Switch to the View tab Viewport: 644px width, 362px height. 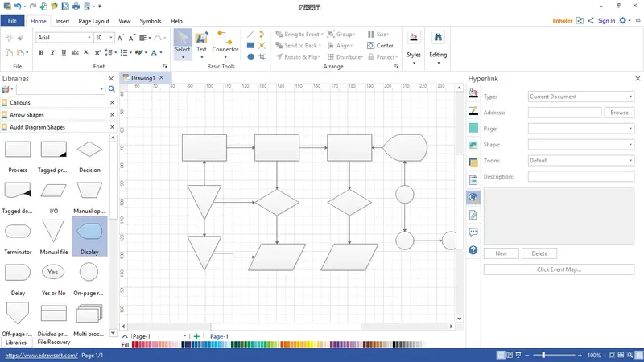(125, 21)
